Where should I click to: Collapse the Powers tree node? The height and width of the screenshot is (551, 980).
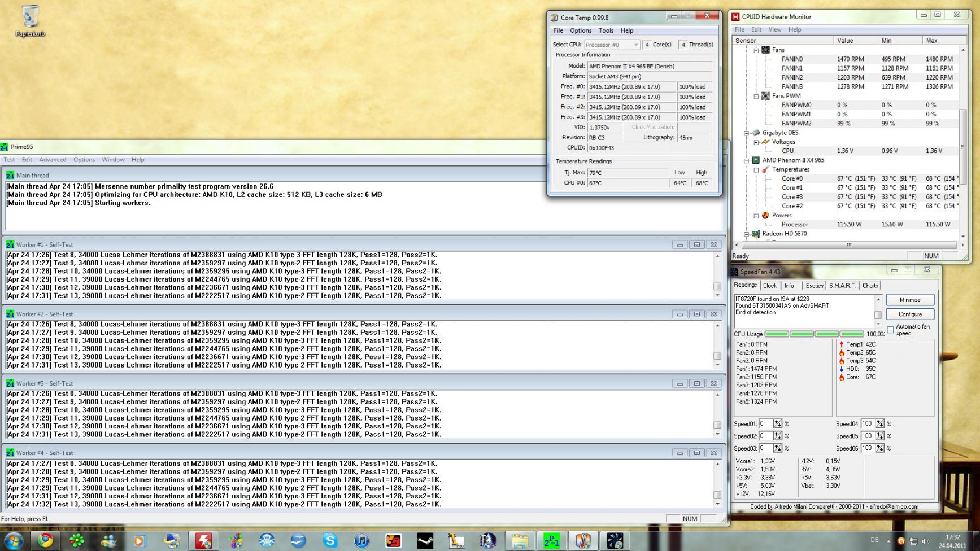756,216
